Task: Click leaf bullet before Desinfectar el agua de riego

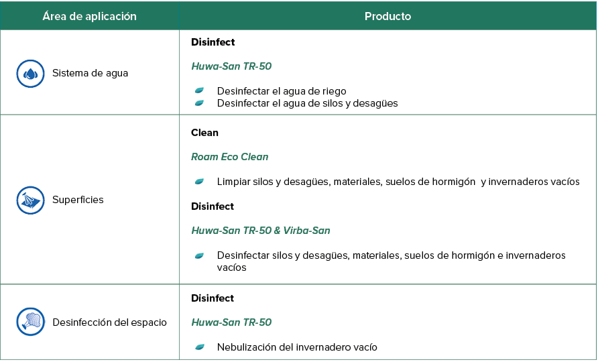Action: click(200, 90)
